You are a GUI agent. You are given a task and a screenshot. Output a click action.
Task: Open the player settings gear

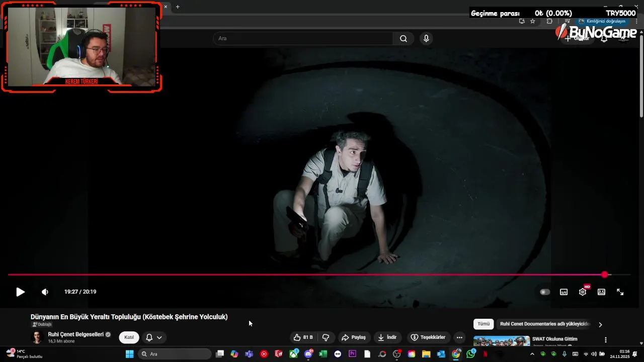coord(583,292)
